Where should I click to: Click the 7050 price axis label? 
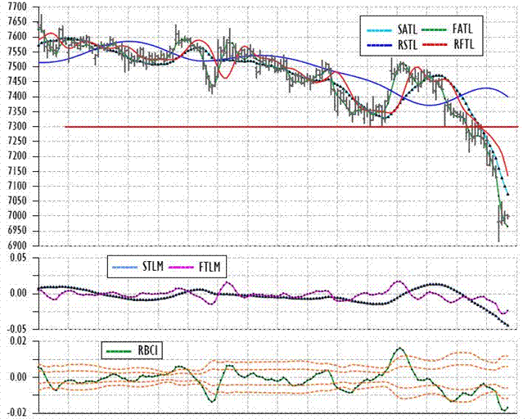[17, 200]
